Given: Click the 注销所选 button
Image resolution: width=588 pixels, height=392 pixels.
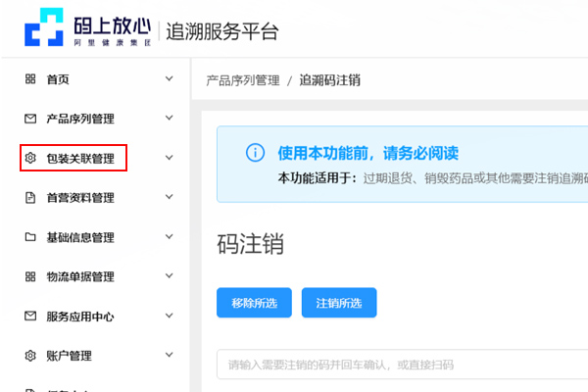Looking at the screenshot, I should coord(339,303).
